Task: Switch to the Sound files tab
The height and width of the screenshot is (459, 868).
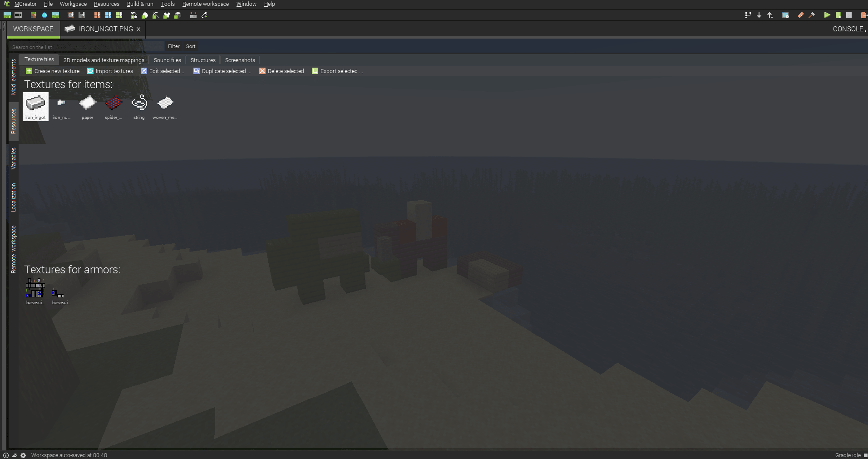Action: click(167, 60)
